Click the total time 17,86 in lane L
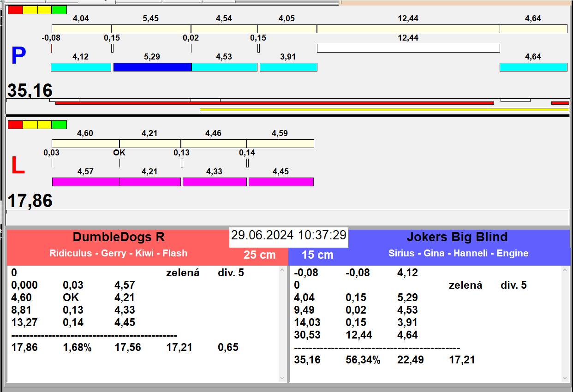 [x=30, y=201]
